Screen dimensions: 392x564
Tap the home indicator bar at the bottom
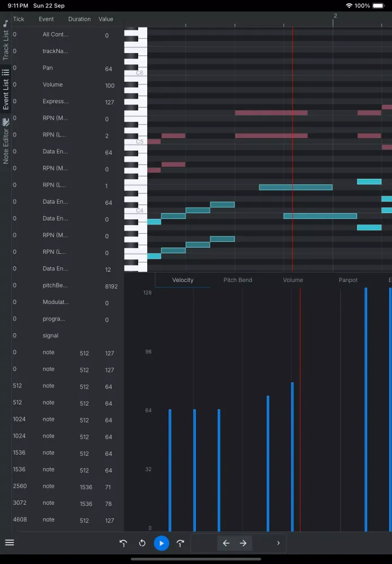tap(196, 559)
